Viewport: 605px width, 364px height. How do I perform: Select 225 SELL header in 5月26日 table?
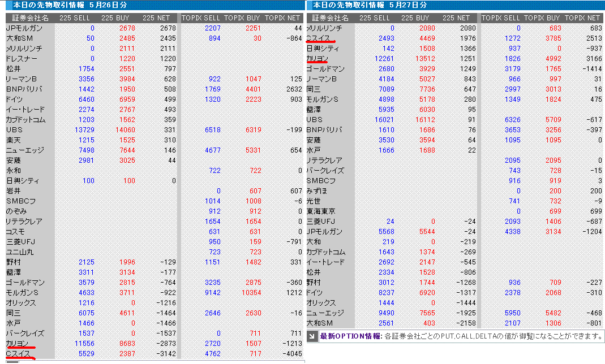pos(78,18)
